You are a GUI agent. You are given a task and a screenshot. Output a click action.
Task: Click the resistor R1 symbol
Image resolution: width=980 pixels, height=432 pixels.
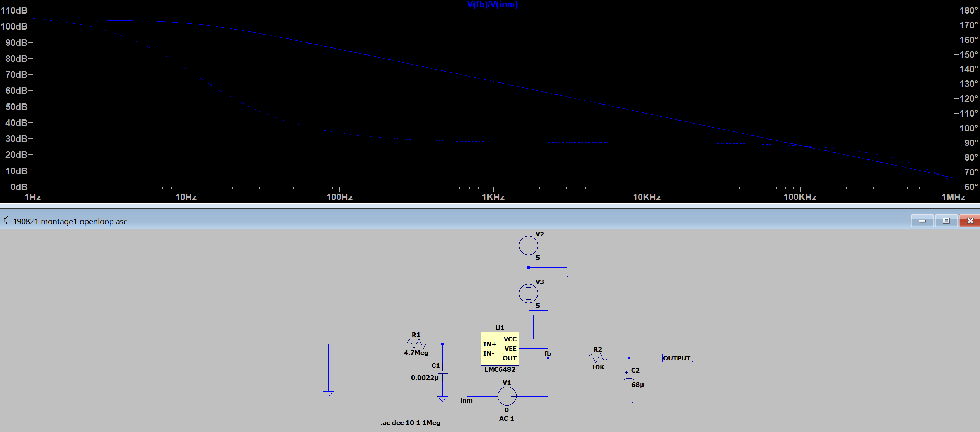[416, 343]
